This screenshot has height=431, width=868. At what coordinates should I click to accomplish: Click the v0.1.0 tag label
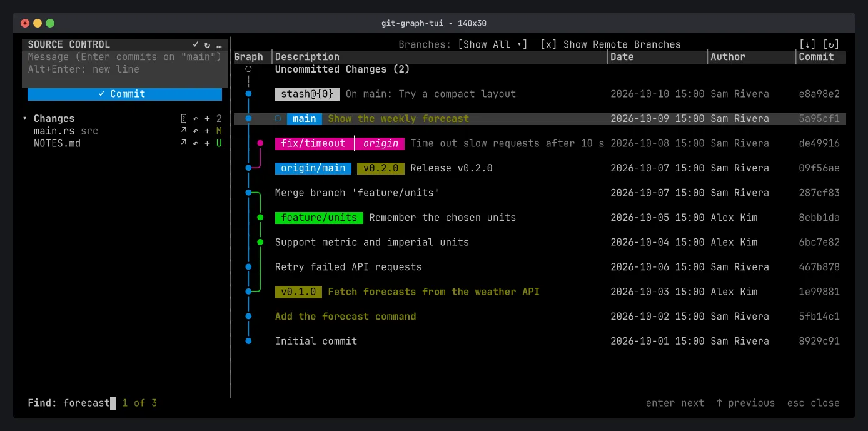click(298, 292)
